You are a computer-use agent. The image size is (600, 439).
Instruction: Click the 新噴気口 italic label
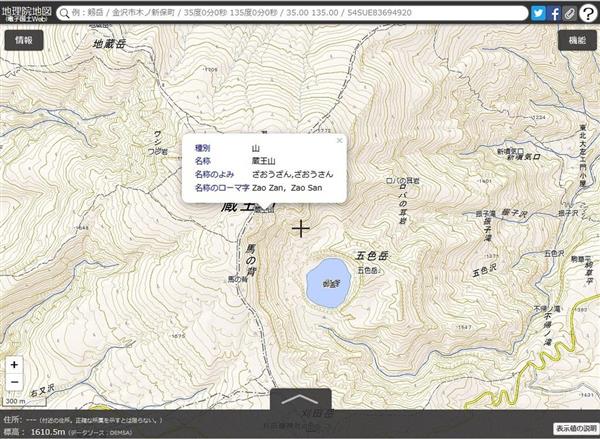(523, 157)
